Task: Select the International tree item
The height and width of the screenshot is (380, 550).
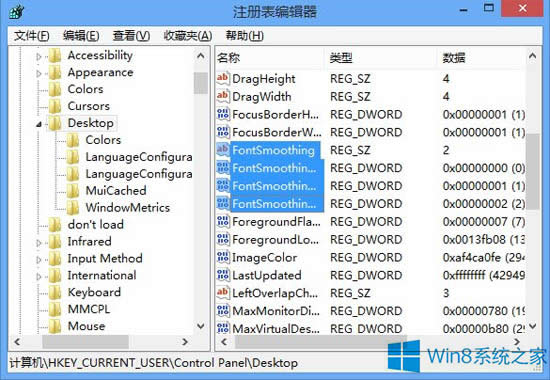Action: point(102,275)
